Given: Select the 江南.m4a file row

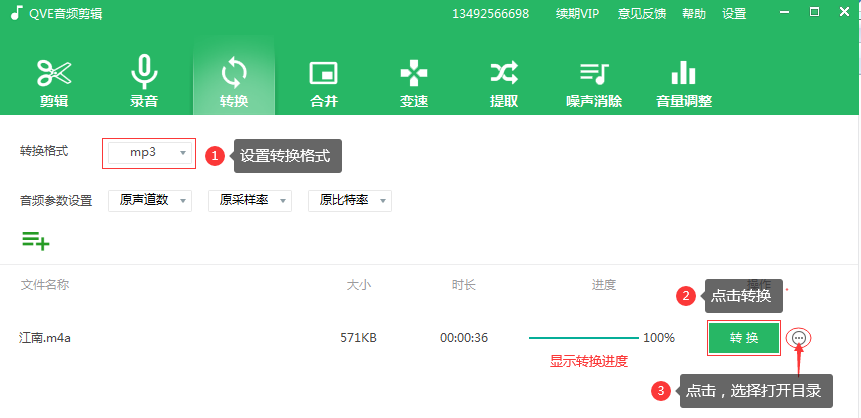Looking at the screenshot, I should pyautogui.click(x=46, y=338).
